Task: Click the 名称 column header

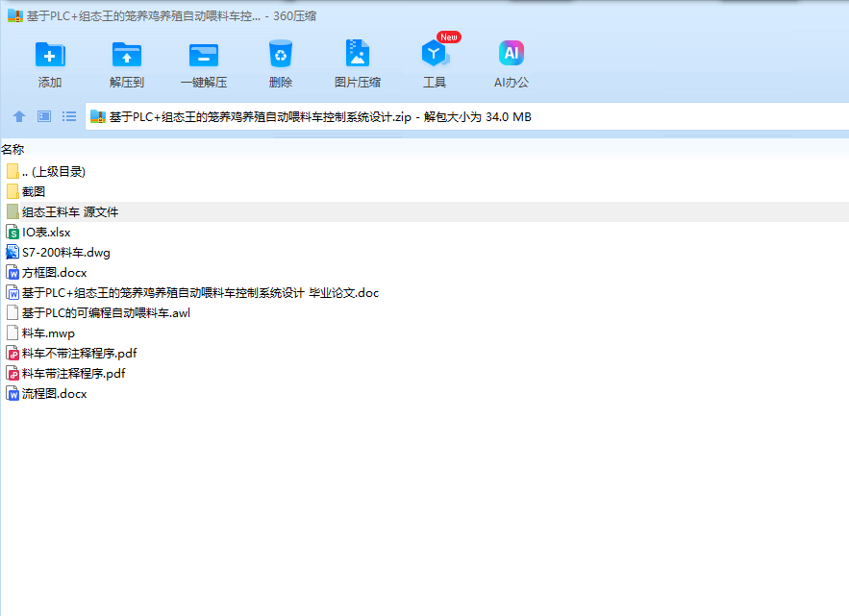Action: tap(12, 149)
